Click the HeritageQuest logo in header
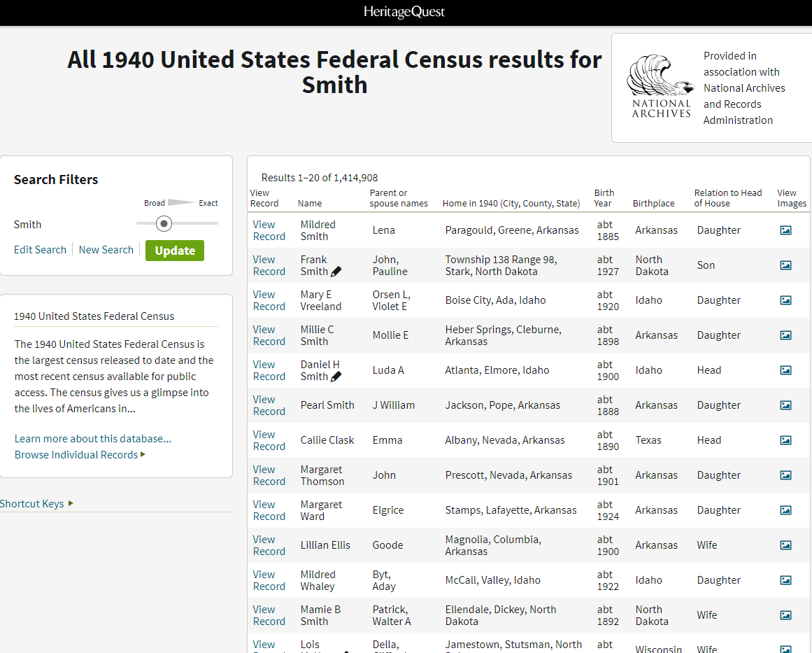812x653 pixels. click(404, 12)
